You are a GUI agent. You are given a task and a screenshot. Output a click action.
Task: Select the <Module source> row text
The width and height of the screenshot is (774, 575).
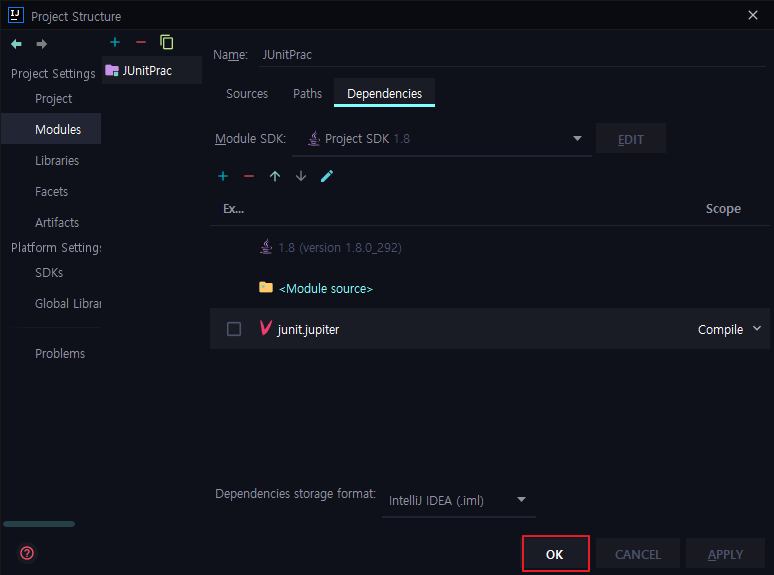(x=326, y=288)
